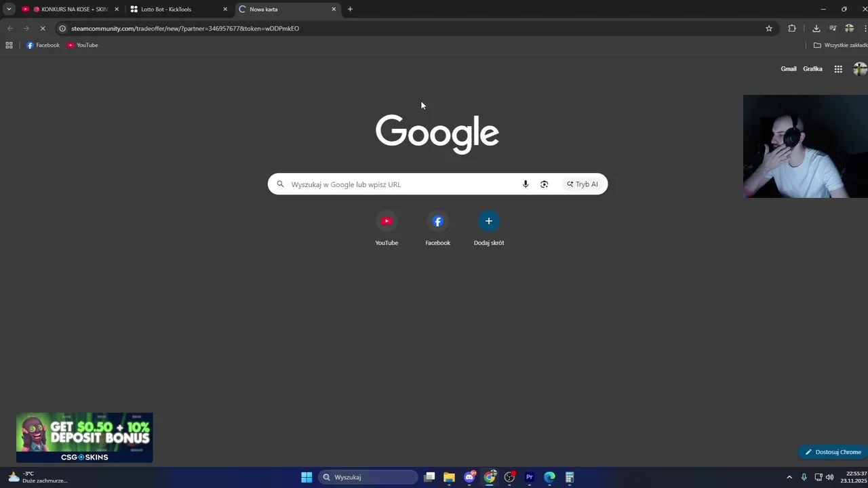This screenshot has width=868, height=488.
Task: Click the Dostosuj Chrome button
Action: click(x=833, y=452)
